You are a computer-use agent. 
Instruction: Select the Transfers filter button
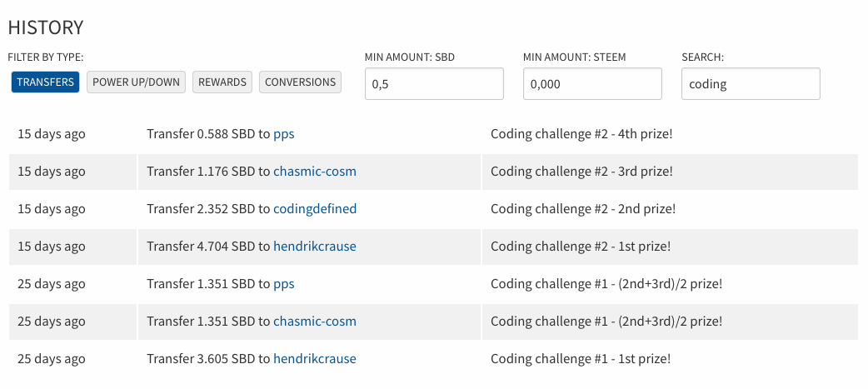pyautogui.click(x=45, y=82)
